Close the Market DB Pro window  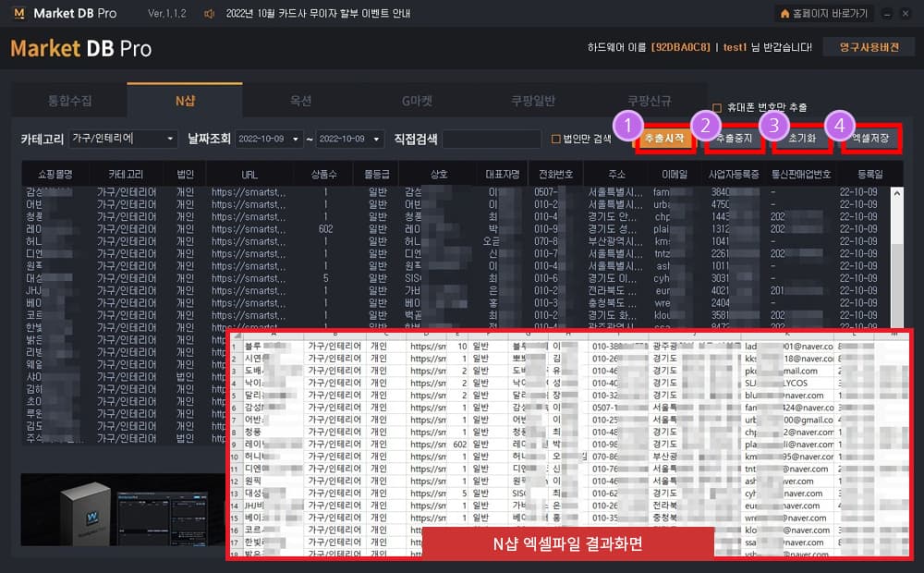pos(906,14)
